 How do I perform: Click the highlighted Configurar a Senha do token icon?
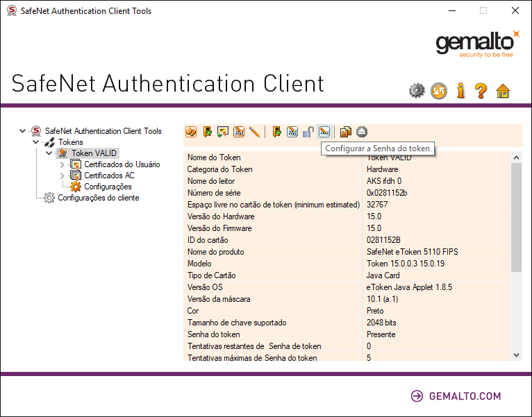click(324, 132)
